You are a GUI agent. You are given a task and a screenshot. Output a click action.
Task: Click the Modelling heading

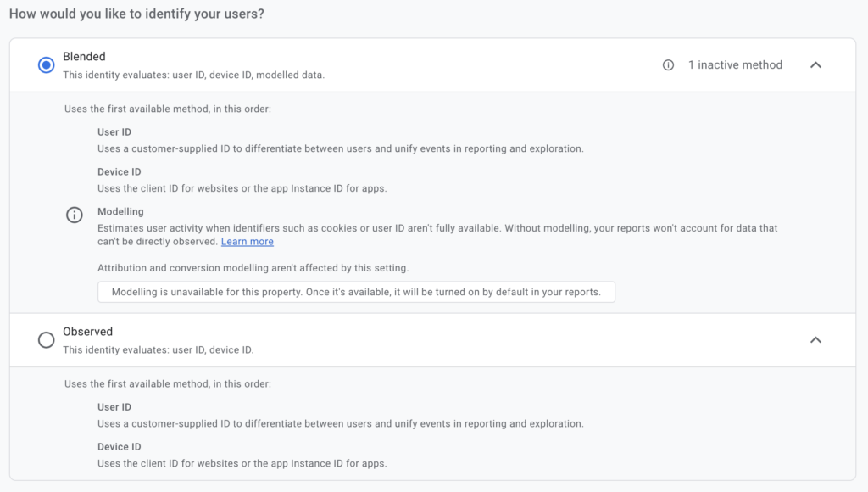pyautogui.click(x=120, y=211)
